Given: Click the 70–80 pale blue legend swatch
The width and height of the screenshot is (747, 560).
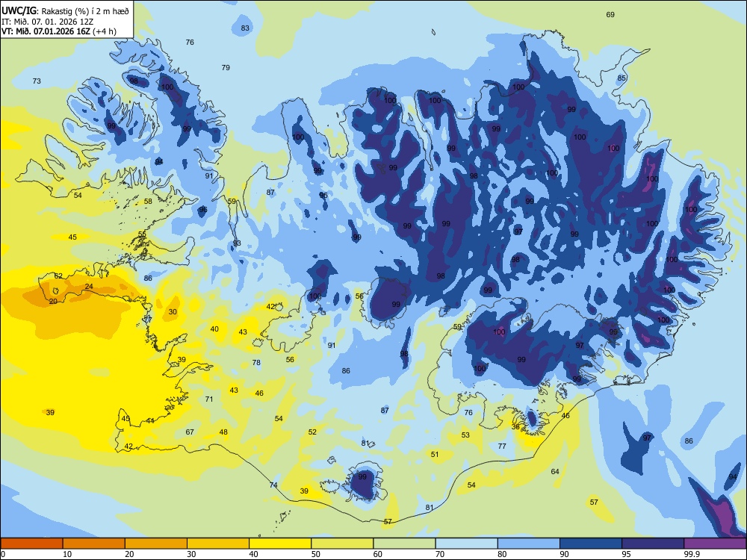Looking at the screenshot, I should [x=466, y=544].
